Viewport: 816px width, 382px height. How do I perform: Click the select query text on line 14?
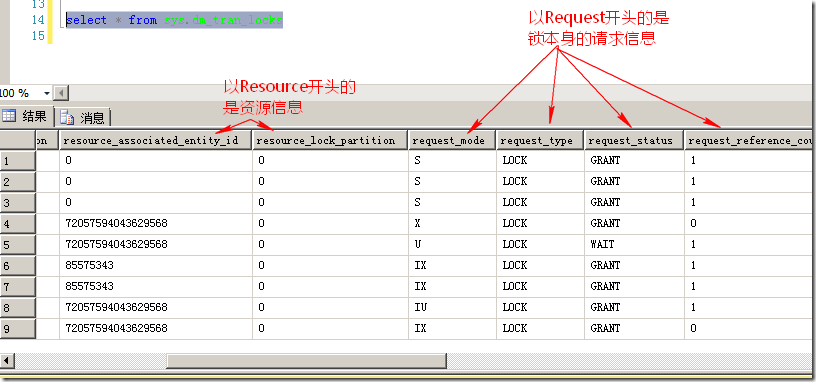click(x=174, y=20)
